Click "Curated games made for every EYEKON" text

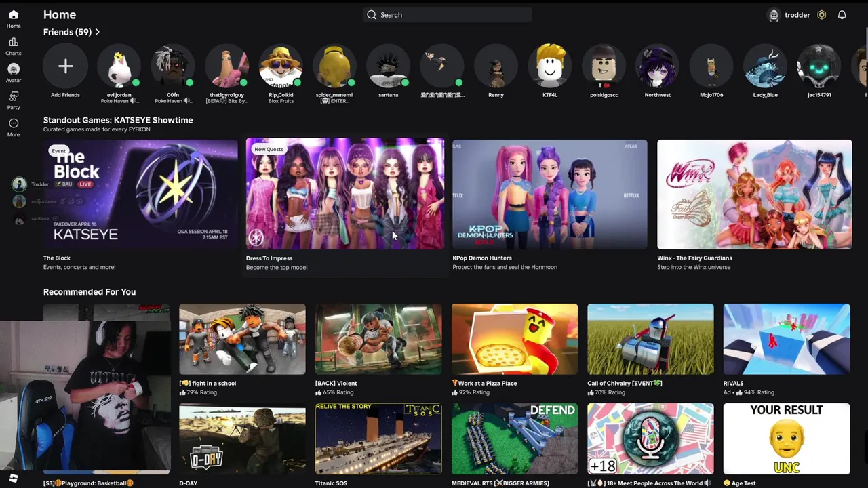(97, 129)
